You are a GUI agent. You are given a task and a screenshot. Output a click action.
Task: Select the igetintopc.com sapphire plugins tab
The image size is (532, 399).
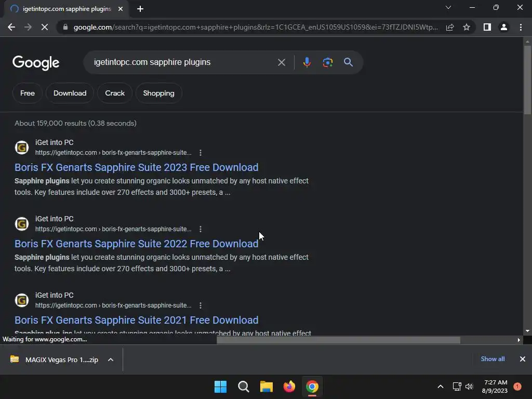[66, 9]
